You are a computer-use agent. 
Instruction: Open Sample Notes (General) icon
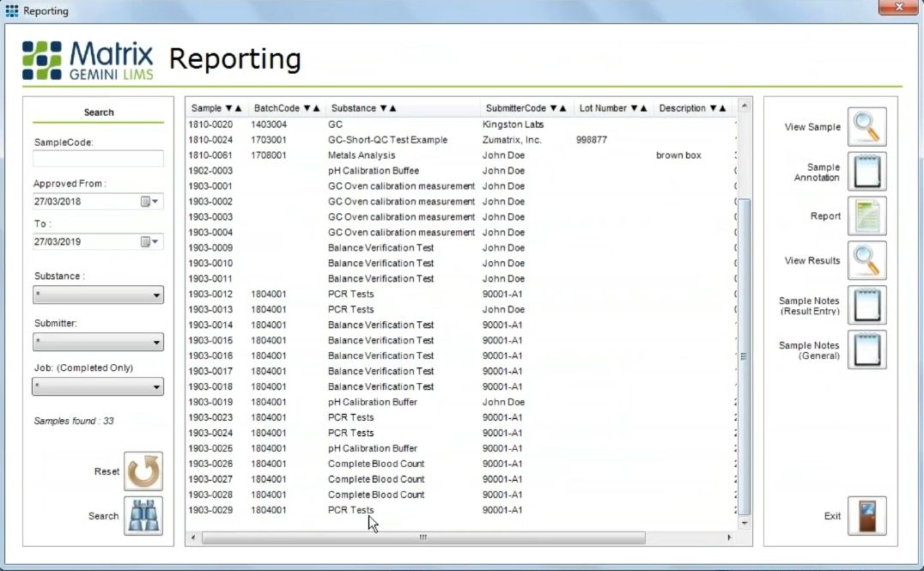pyautogui.click(x=866, y=349)
